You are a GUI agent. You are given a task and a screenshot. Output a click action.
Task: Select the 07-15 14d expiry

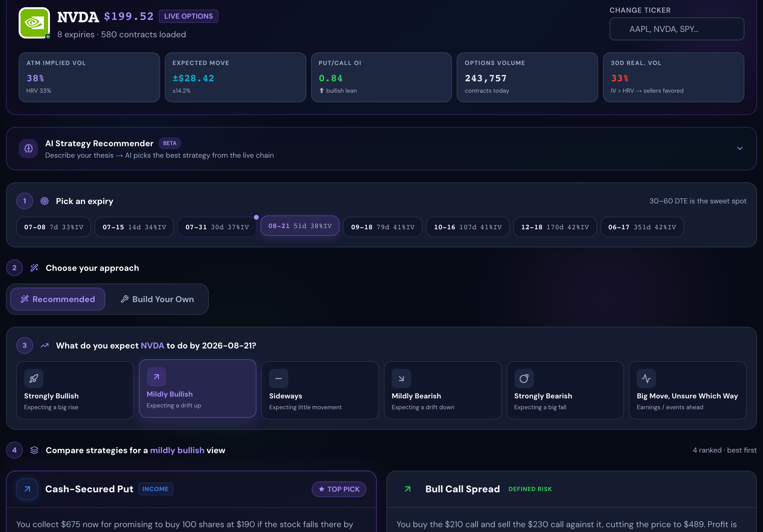[134, 227]
